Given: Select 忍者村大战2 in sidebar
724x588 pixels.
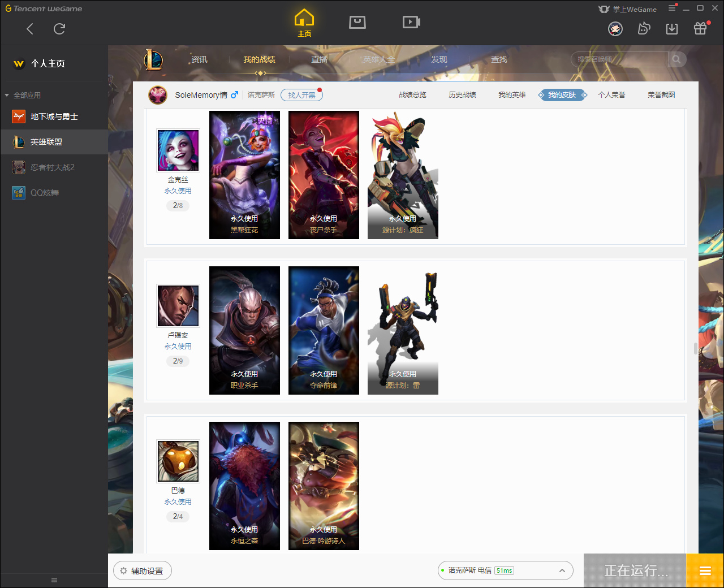Looking at the screenshot, I should pyautogui.click(x=54, y=167).
